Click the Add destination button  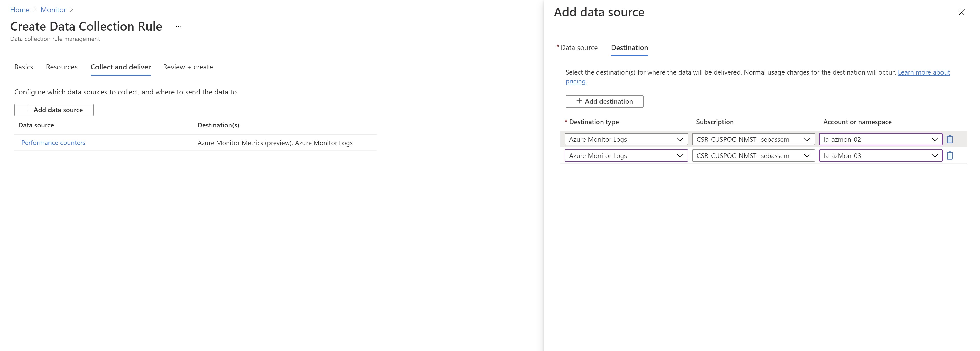605,102
